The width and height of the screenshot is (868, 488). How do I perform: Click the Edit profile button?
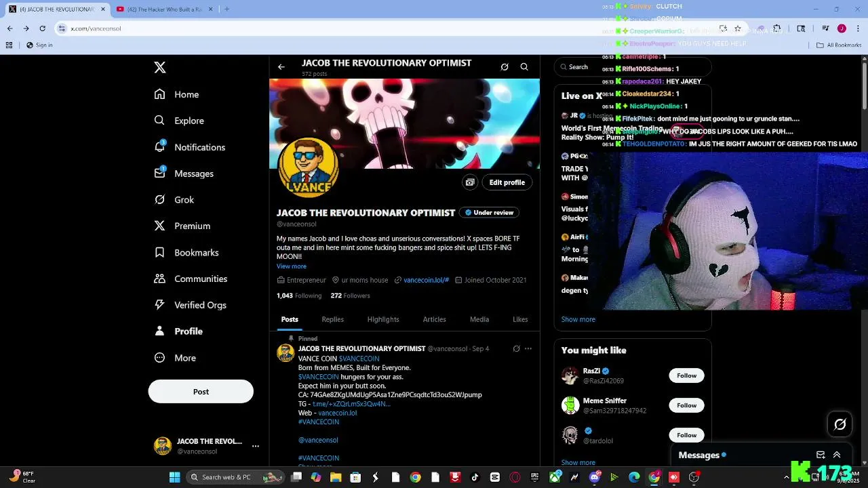(x=507, y=182)
